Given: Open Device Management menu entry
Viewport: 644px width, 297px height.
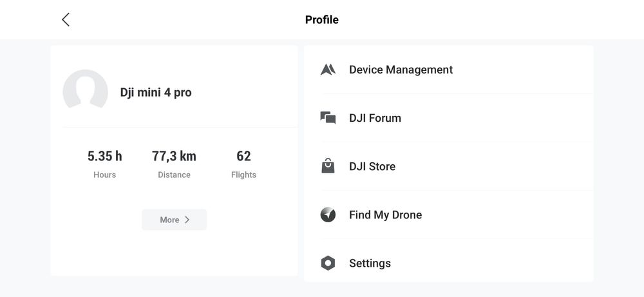Looking at the screenshot, I should (x=449, y=70).
